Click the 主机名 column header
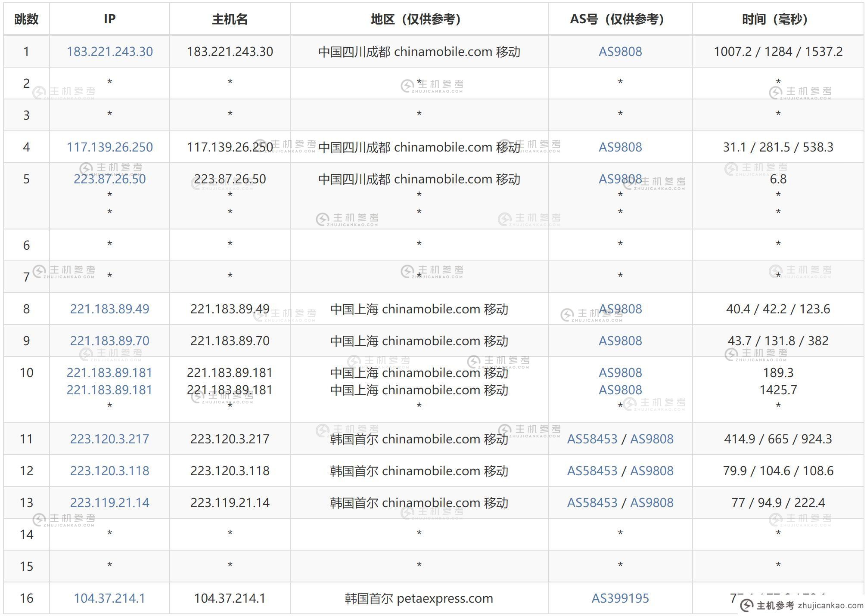Image resolution: width=867 pixels, height=616 pixels. (x=230, y=19)
